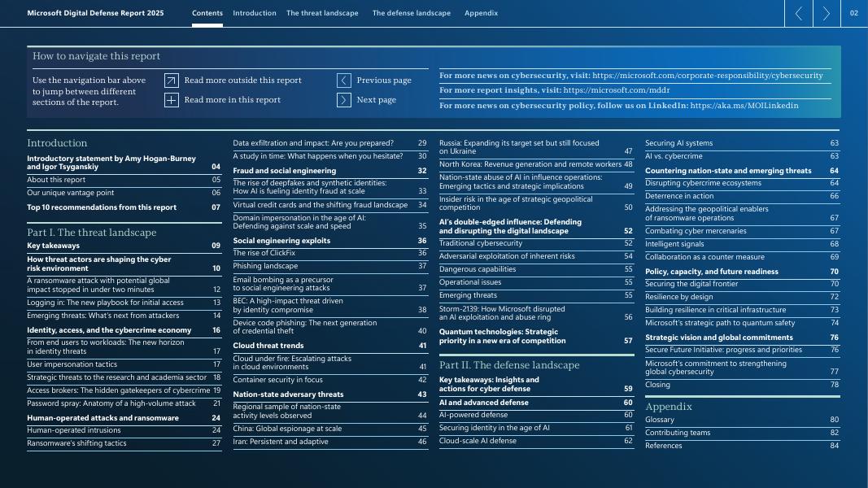Viewport: 868px width, 488px height.
Task: Go to previous page using header arrow
Action: tap(798, 13)
